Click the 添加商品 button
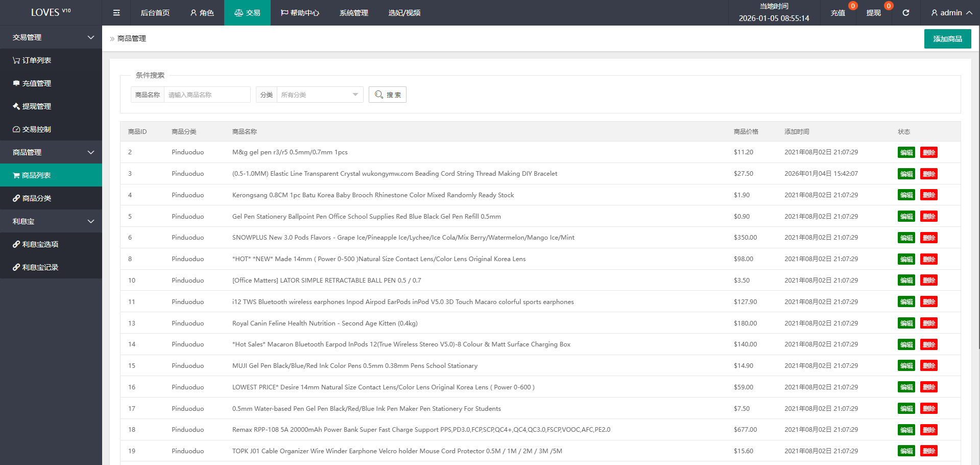 tap(947, 39)
